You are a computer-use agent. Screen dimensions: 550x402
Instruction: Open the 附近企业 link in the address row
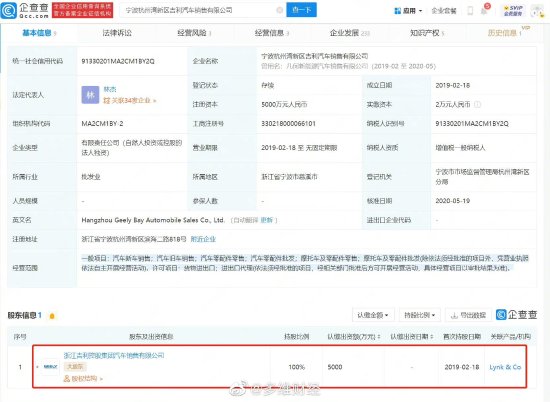[203, 239]
